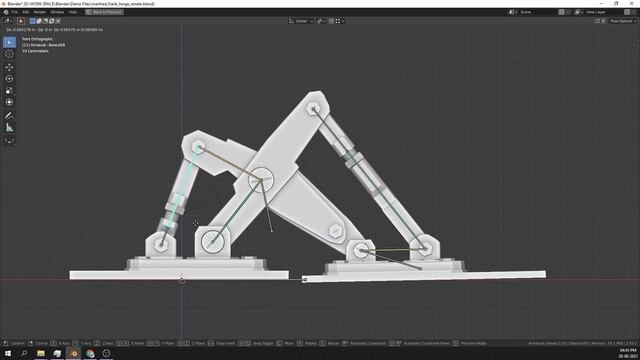Toggle snapping magnet icon
The width and height of the screenshot is (640, 360).
tap(331, 21)
